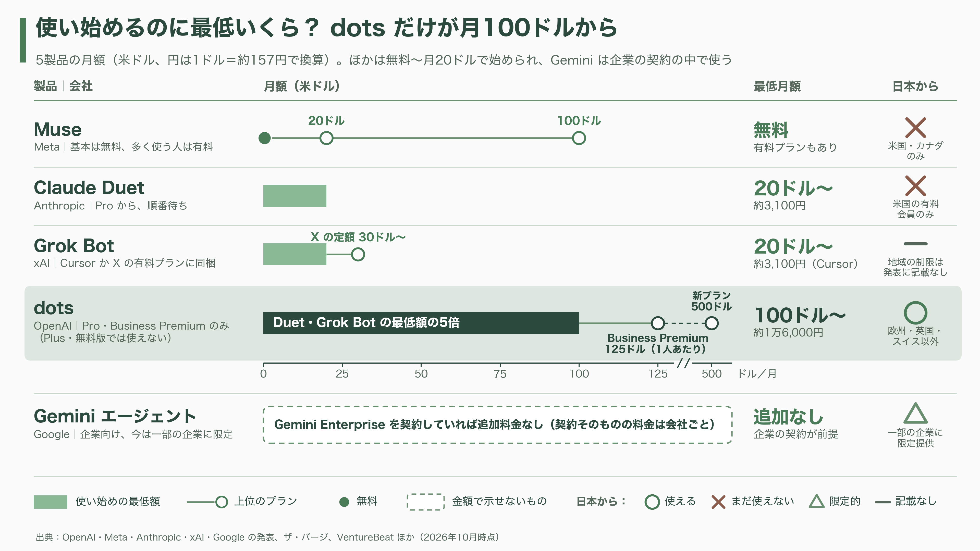Screen dimensions: 980x551
Task: Click the red X icon in Claude Duet row
Action: tap(915, 185)
